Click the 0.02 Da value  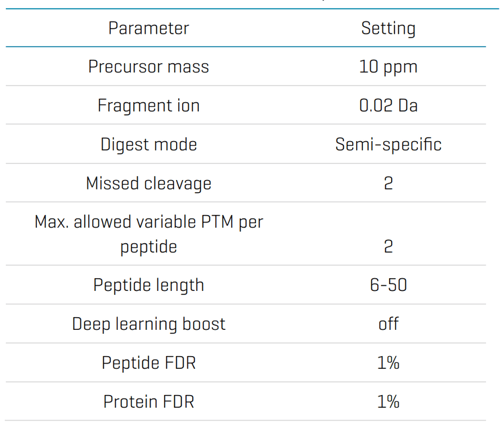point(388,105)
